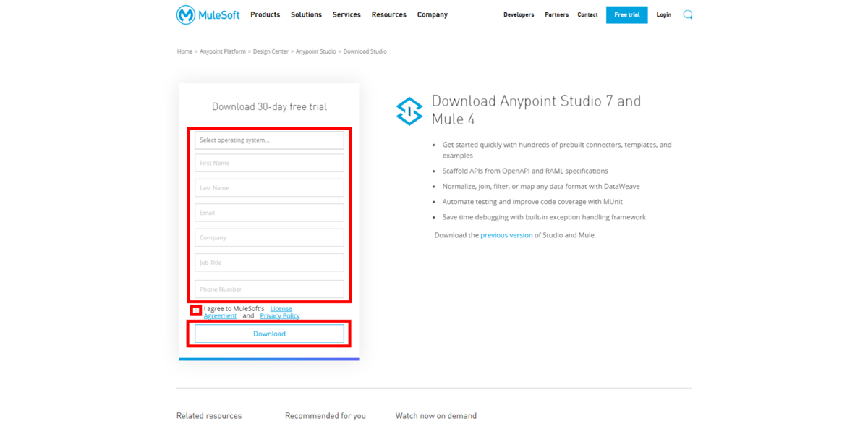
Task: Click into the Last Name field
Action: (x=269, y=187)
